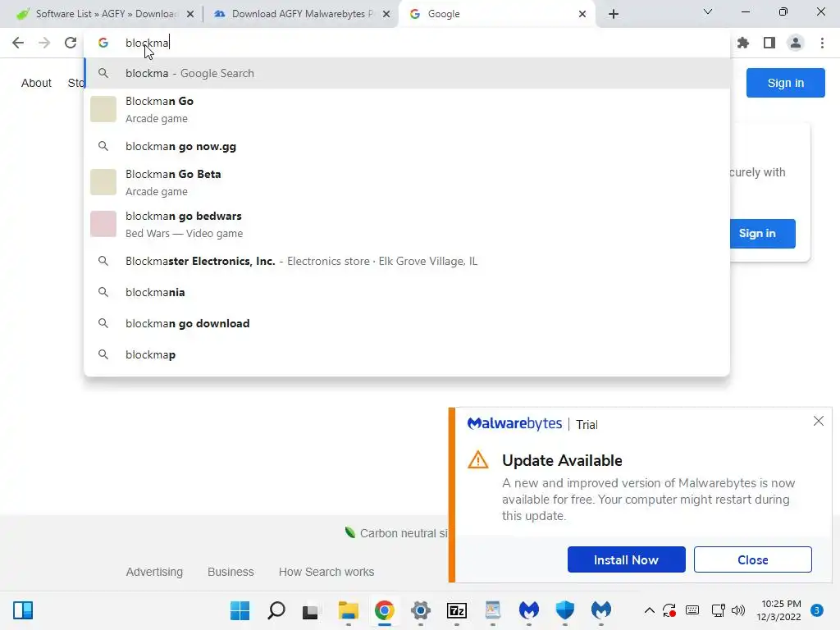
Task: Click Windows Update tray icon
Action: coord(669,610)
